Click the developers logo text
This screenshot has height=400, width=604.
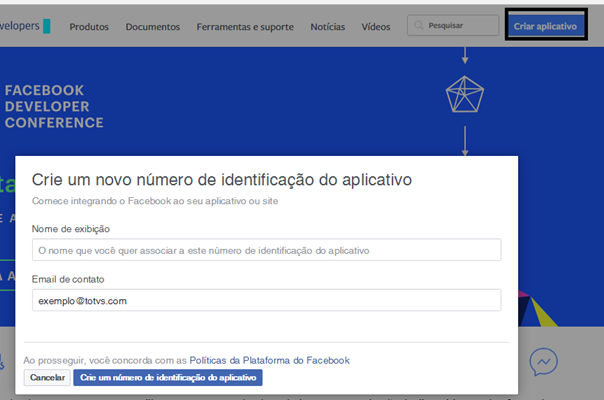[20, 26]
